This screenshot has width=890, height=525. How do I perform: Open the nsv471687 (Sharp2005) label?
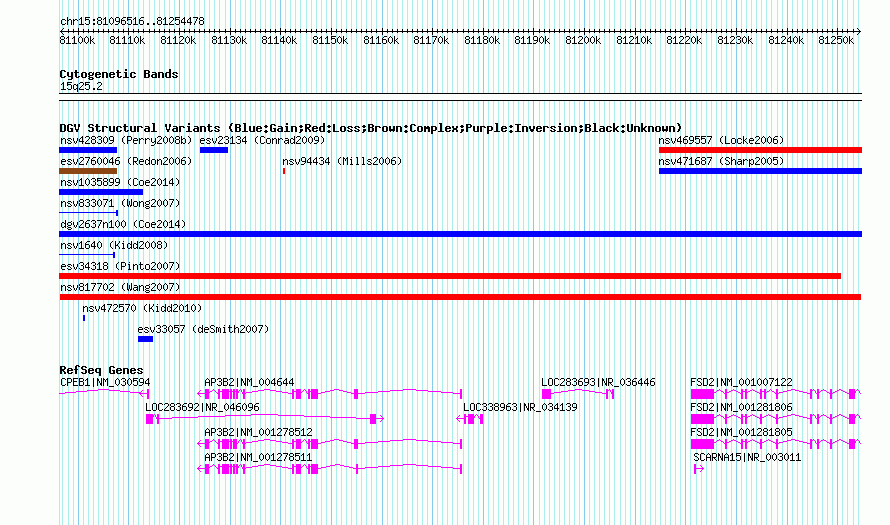(x=721, y=161)
